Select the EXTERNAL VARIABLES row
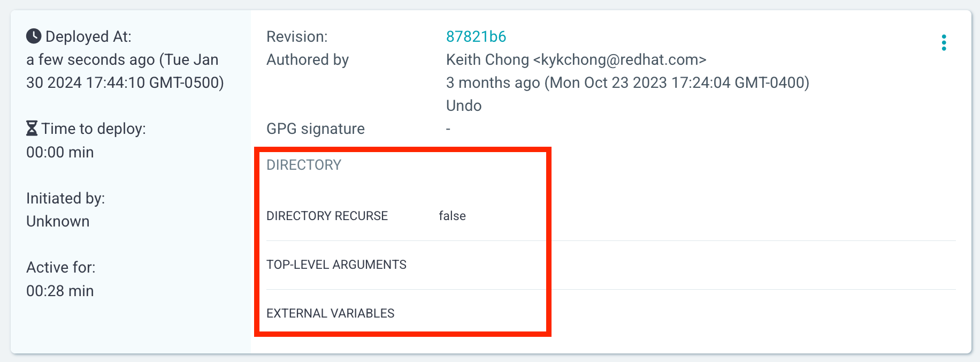 (330, 313)
